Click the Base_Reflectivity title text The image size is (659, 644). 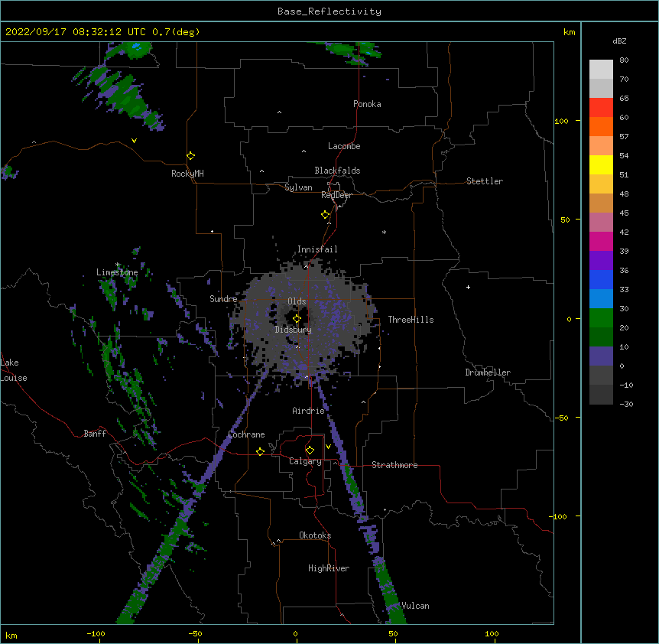[329, 11]
